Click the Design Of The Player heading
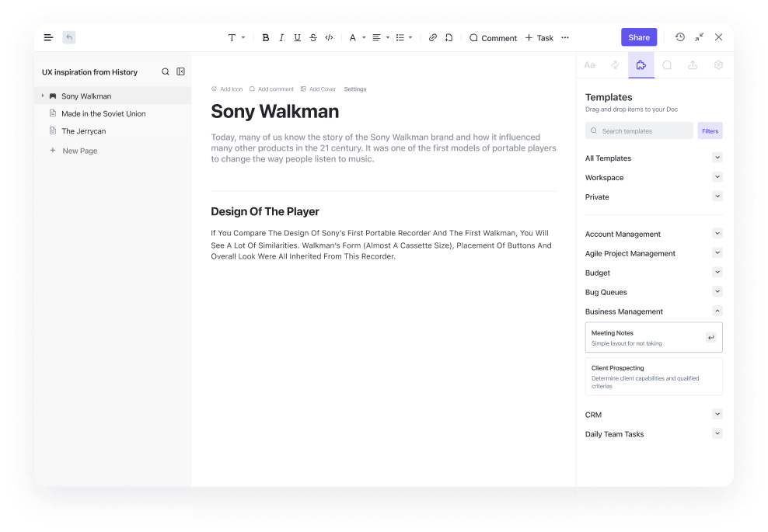 (x=265, y=211)
